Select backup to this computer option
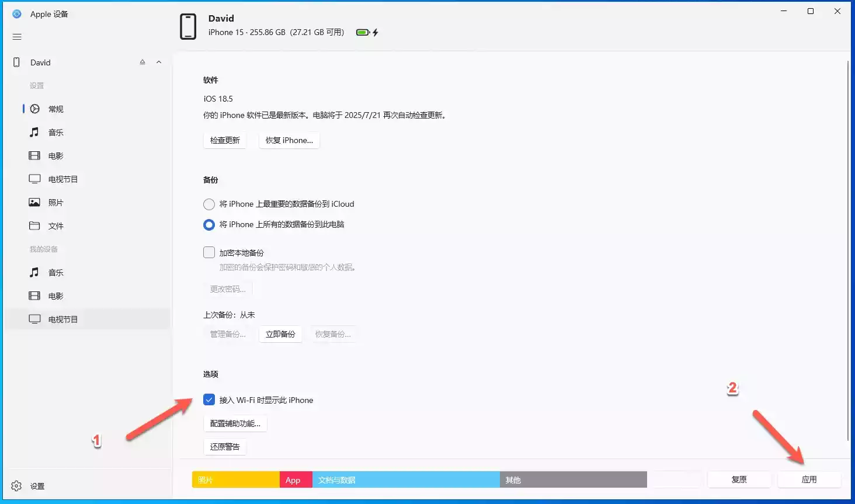The width and height of the screenshot is (855, 504). [209, 225]
